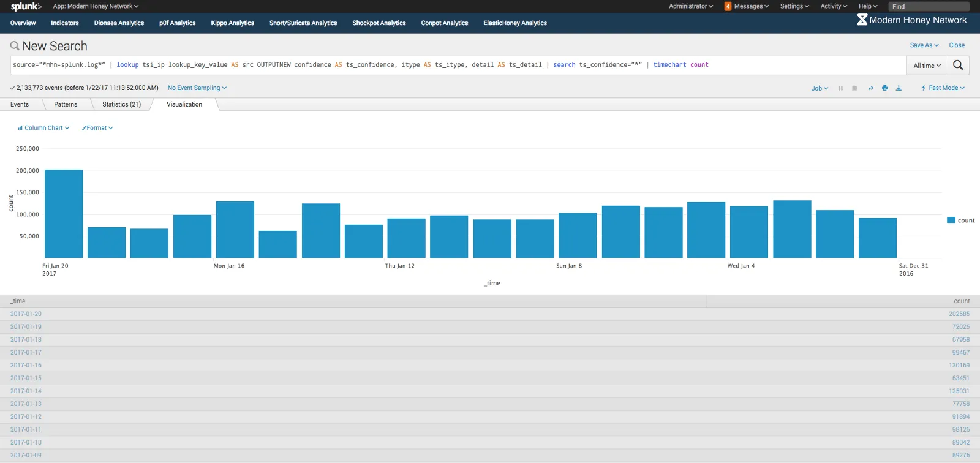Viewport: 980px width, 463px height.
Task: Open the Messages dropdown
Action: (x=752, y=6)
